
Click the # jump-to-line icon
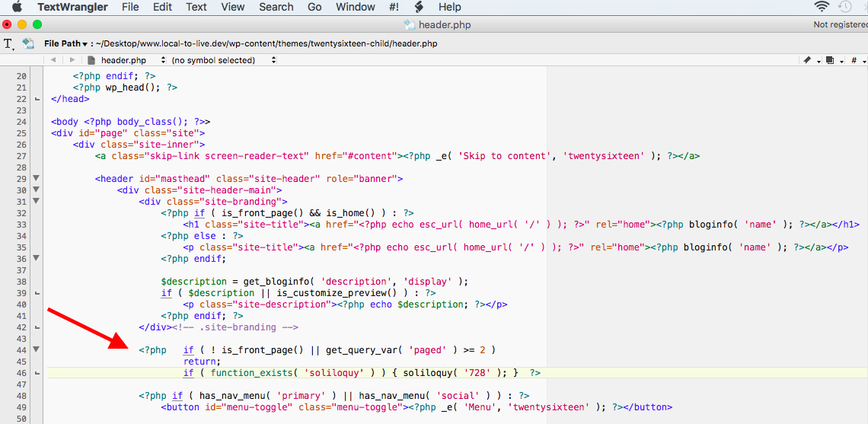(854, 60)
